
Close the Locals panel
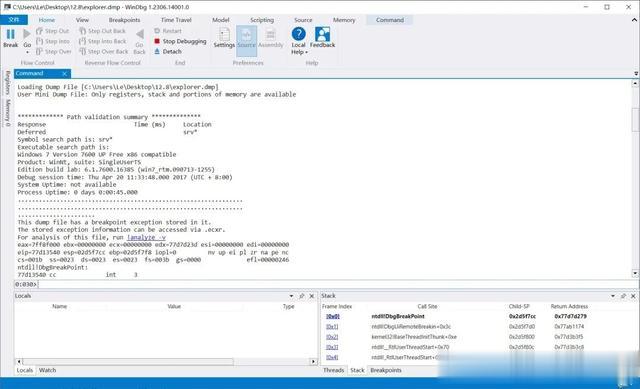(312, 296)
